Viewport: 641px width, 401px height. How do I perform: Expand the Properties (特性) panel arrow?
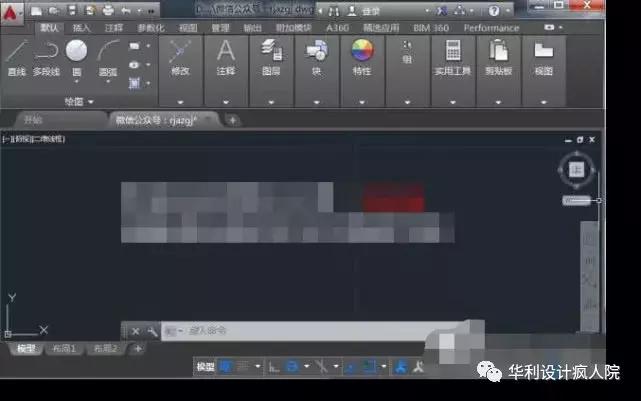[362, 102]
